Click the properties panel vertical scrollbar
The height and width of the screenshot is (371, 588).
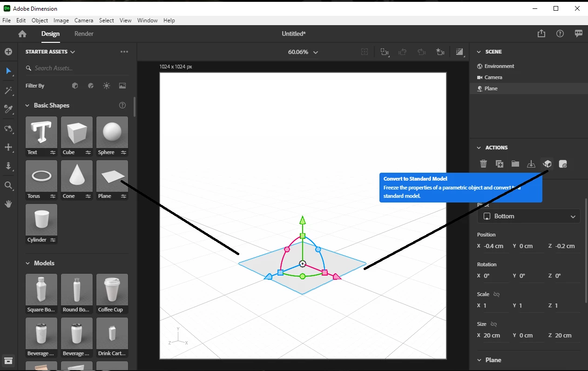coord(586,251)
